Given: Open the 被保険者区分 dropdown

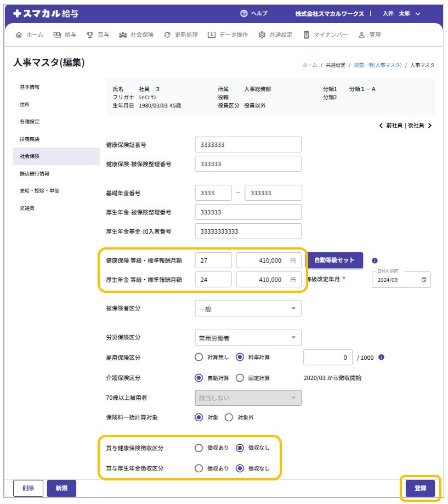Looking at the screenshot, I should [248, 309].
